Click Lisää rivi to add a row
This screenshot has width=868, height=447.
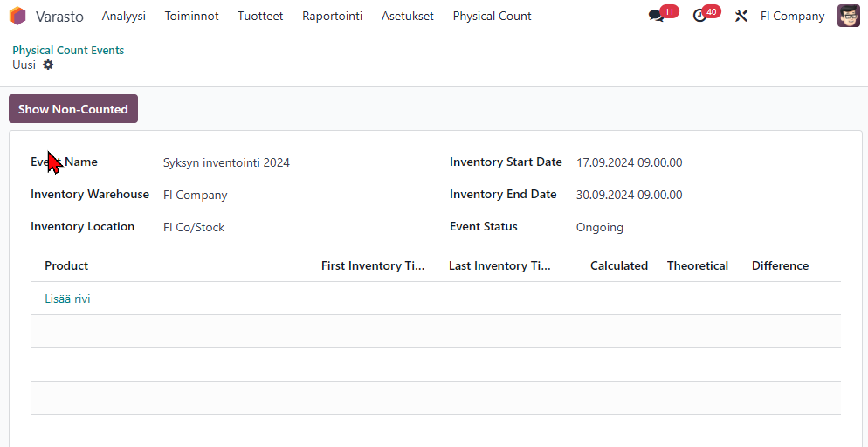[67, 299]
